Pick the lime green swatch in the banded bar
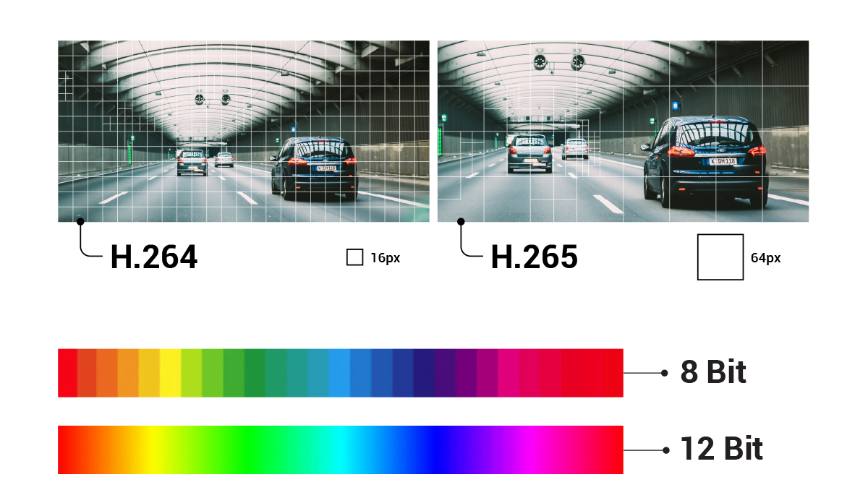The height and width of the screenshot is (490, 868). 192,373
